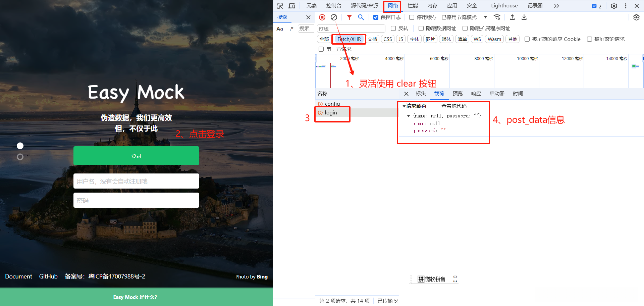Check blocked response cookies checkbox
Viewport: 644px width, 306px height.
(x=527, y=39)
